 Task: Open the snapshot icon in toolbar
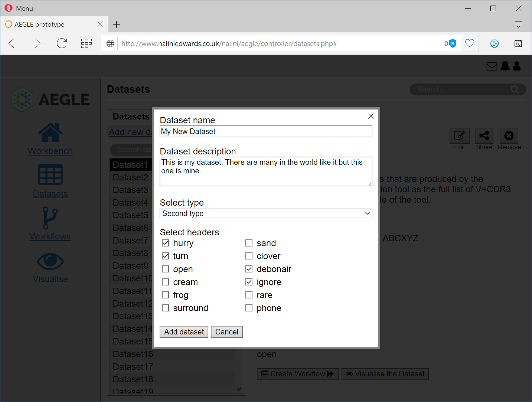pyautogui.click(x=518, y=43)
